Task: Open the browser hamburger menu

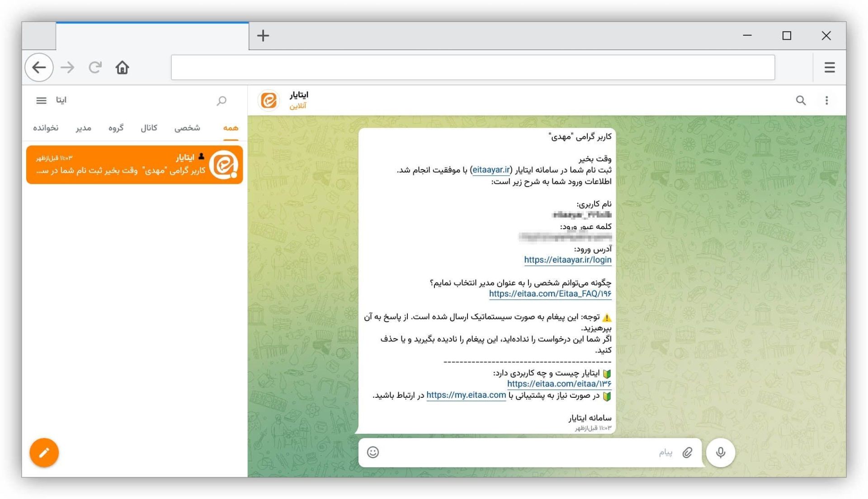Action: [x=830, y=67]
